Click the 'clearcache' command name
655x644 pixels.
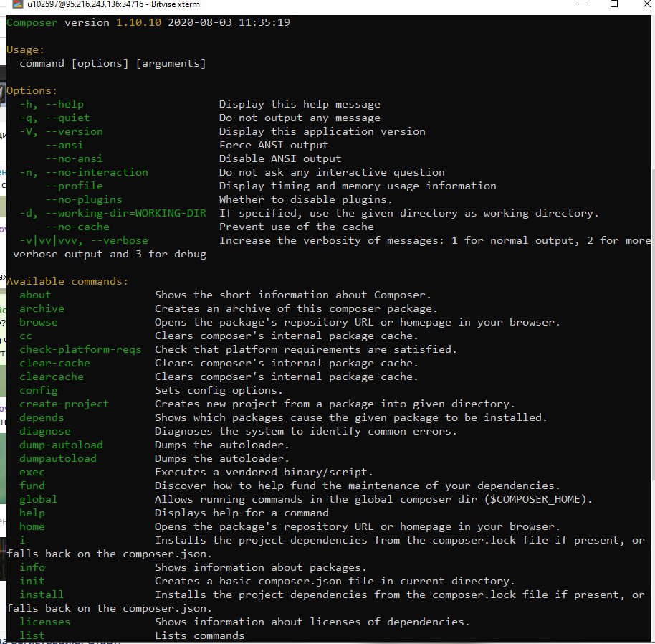(x=52, y=377)
